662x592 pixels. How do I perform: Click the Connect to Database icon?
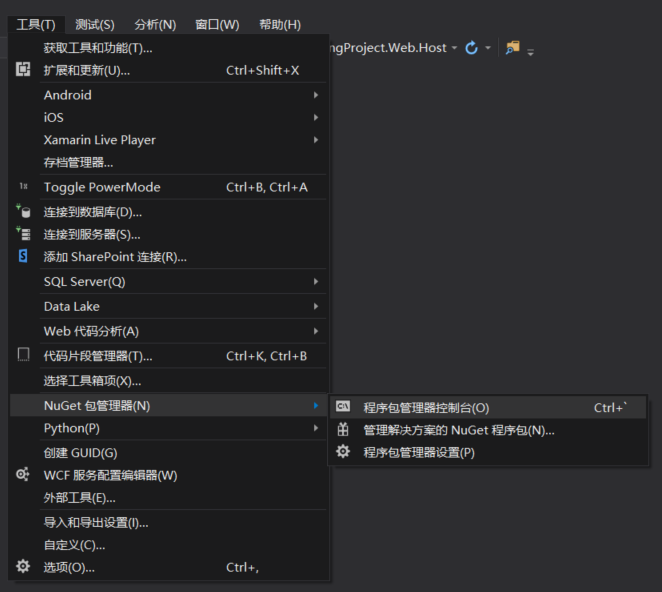[23, 211]
